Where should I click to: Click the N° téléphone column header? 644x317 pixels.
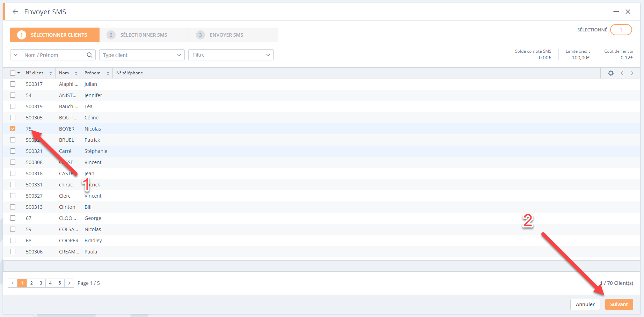pos(130,73)
